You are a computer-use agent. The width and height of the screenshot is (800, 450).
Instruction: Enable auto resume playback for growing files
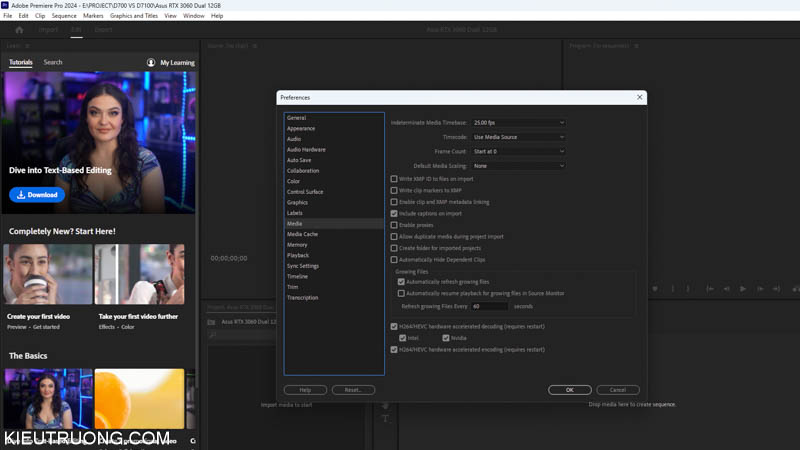click(x=401, y=293)
